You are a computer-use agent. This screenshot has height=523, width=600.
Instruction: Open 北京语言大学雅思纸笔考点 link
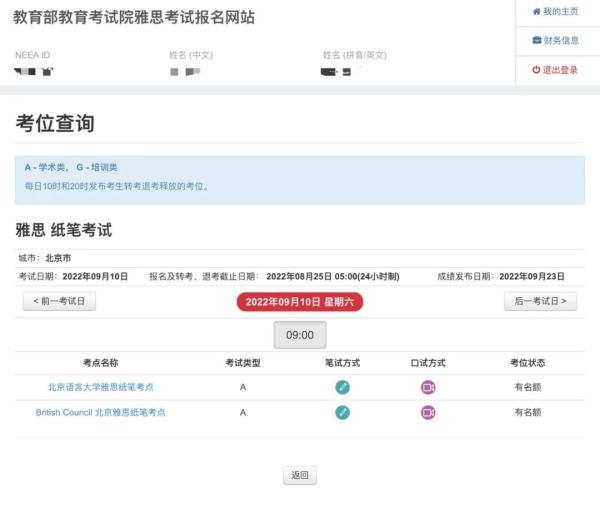pos(101,387)
